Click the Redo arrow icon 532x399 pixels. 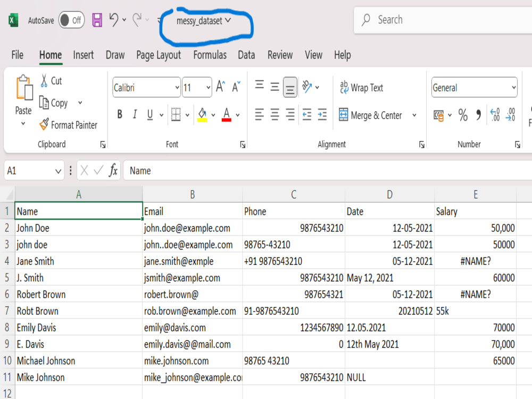137,20
